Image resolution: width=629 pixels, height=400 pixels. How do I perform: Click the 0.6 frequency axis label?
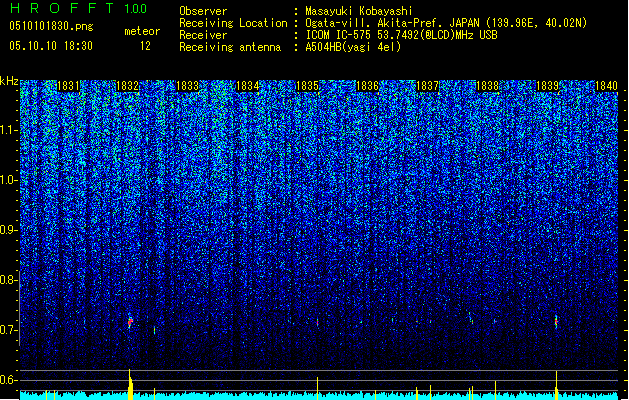coord(9,380)
